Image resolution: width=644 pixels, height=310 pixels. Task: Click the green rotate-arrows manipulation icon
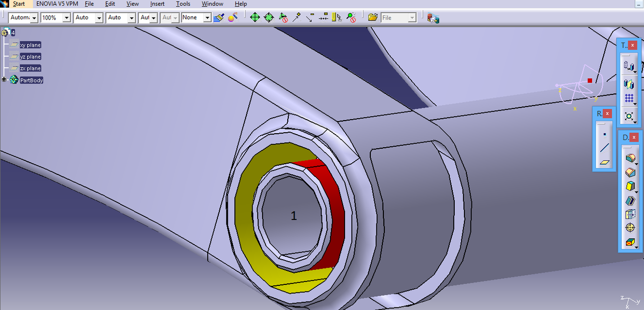[269, 18]
